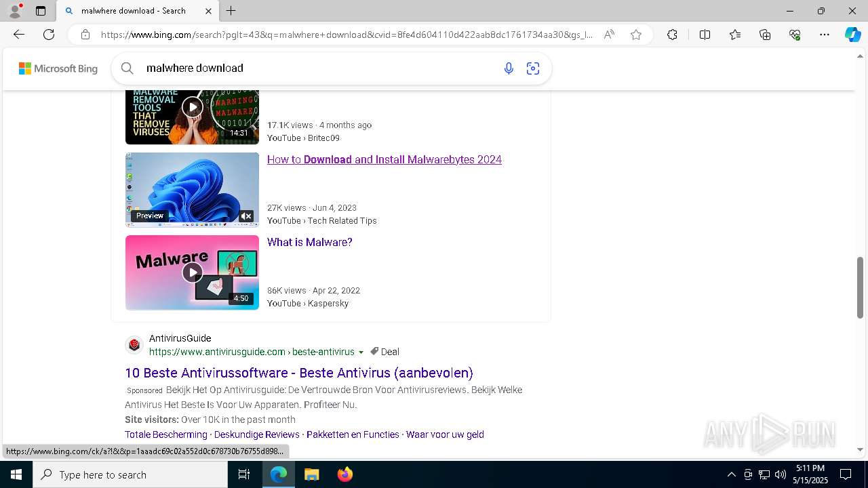Open the Extensions puzzle icon
Image resolution: width=868 pixels, height=488 pixels.
(672, 35)
